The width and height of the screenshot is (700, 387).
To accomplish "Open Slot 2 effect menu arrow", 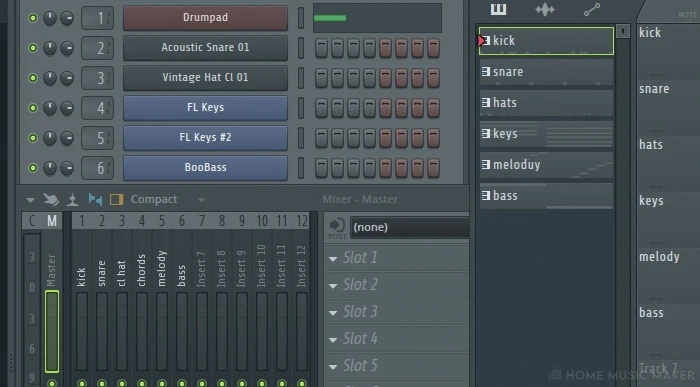I will click(333, 286).
